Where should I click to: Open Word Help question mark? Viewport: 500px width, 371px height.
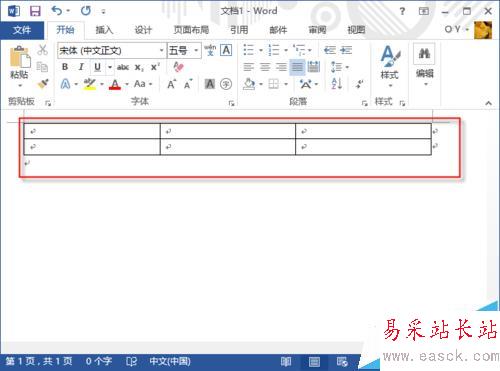coord(402,11)
